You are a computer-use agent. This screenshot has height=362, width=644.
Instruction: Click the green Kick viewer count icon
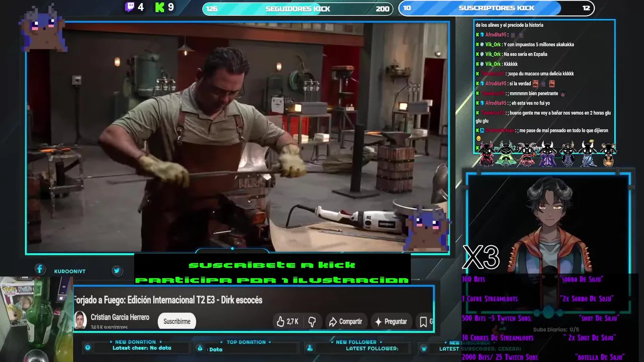160,7
